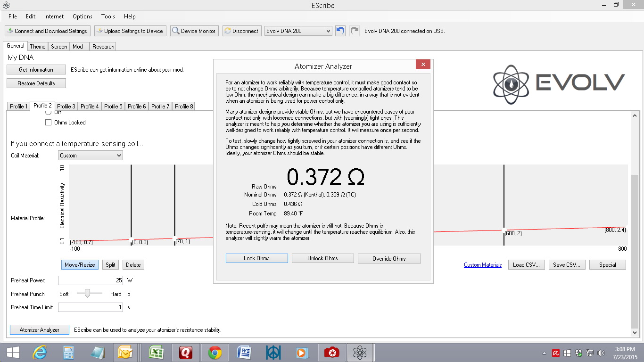Click the blue undo arrow icon
Viewport: 644px width, 362px height.
pos(340,31)
